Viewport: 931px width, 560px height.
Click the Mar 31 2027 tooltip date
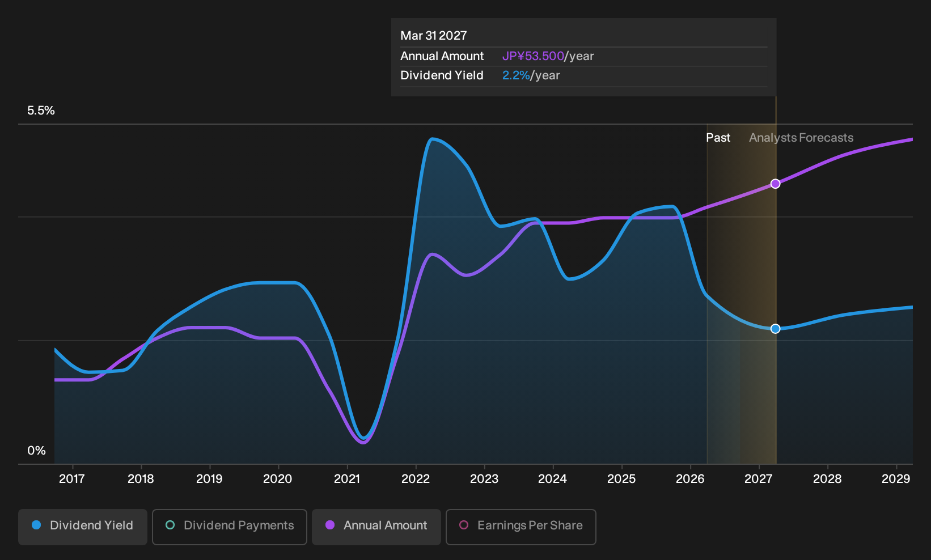(x=434, y=36)
